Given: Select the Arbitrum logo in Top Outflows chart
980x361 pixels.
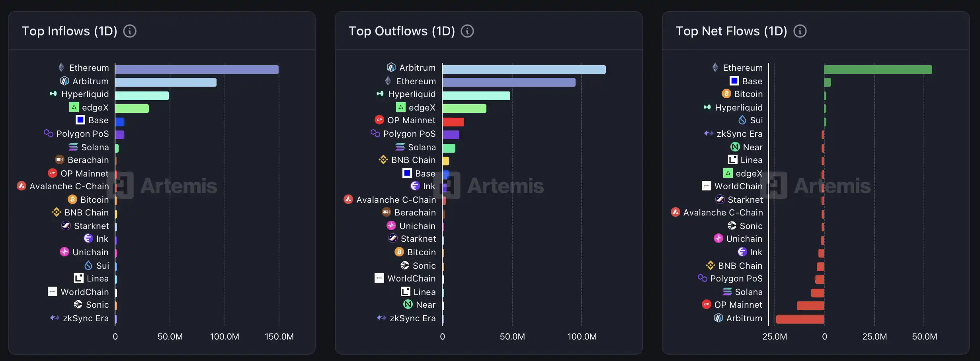Looking at the screenshot, I should (391, 68).
